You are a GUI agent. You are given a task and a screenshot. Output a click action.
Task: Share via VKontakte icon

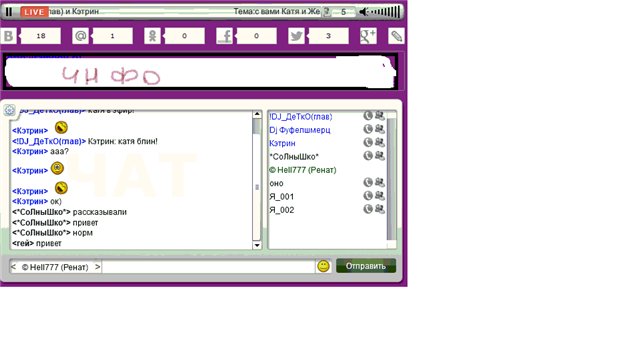point(8,36)
